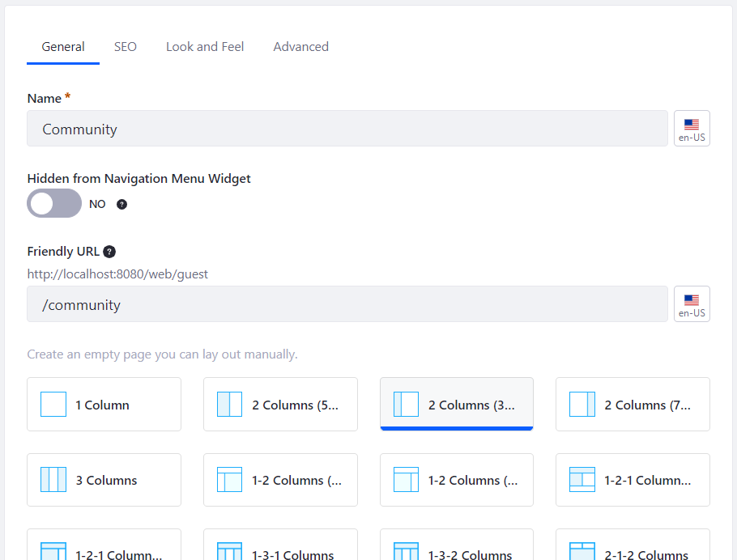Select the 2 Columns (3... layout card
Screen dimensions: 737x560
coord(457,405)
